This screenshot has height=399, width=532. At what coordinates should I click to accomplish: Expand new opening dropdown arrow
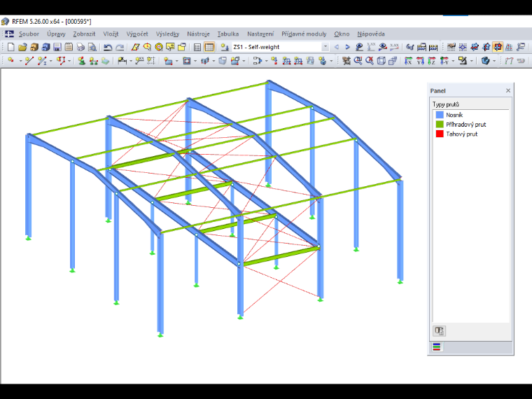click(195, 61)
